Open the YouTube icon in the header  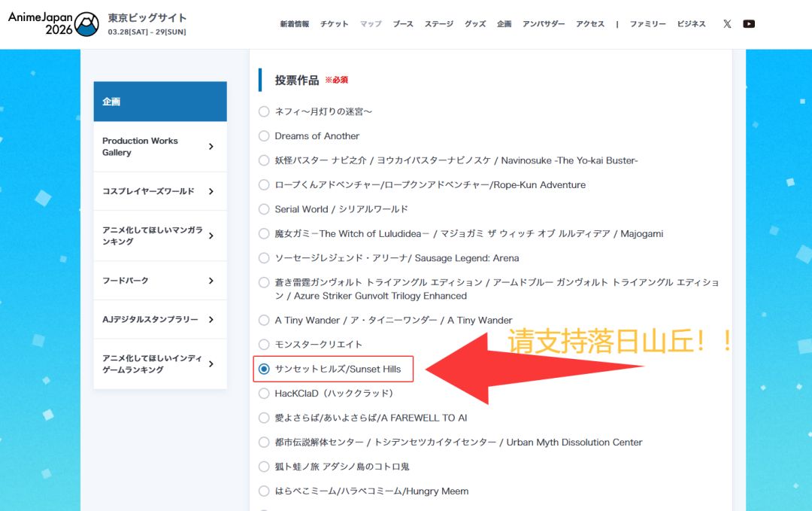(749, 24)
